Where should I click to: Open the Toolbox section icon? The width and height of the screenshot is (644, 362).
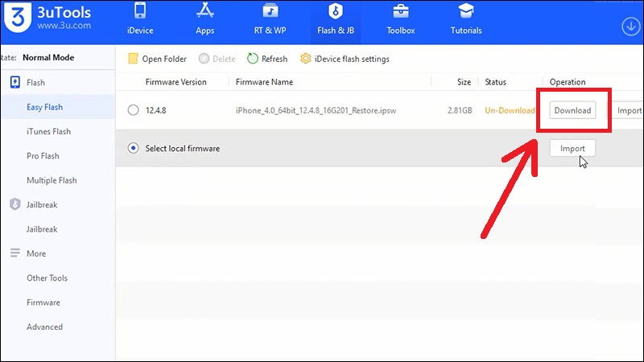pos(400,13)
